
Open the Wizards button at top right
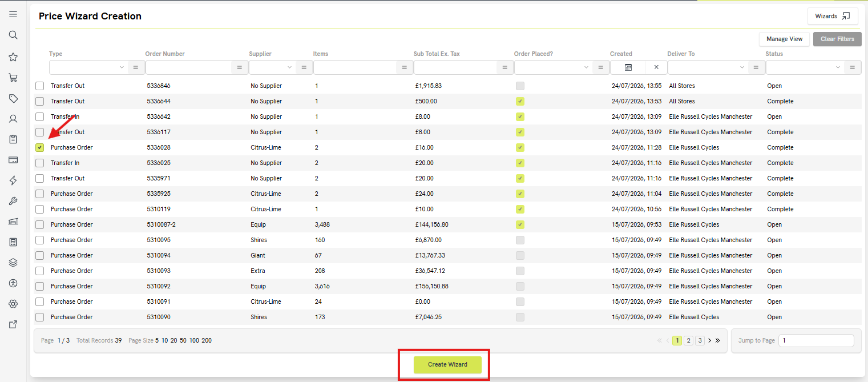833,16
